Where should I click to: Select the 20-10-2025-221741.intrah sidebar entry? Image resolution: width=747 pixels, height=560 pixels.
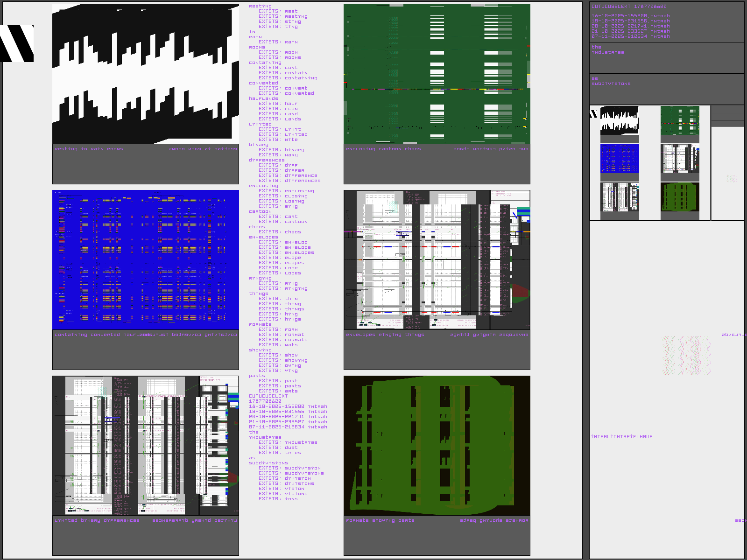630,26
